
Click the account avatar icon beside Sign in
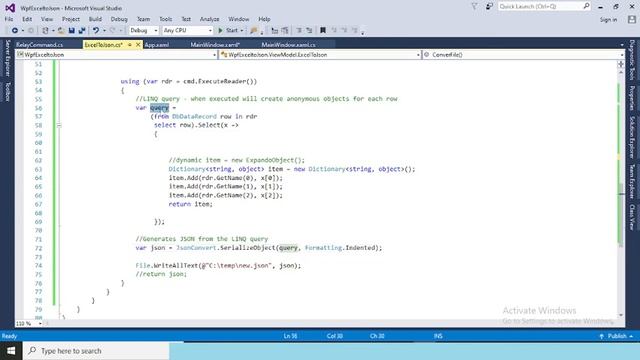[632, 19]
